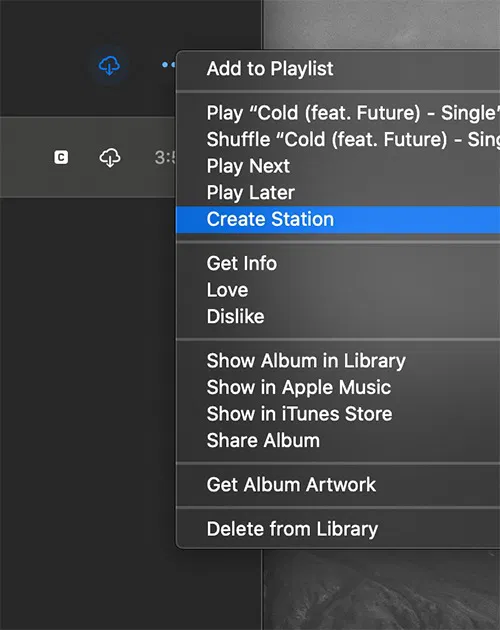Viewport: 500px width, 630px height.
Task: Choose Delete from Library
Action: point(338,529)
